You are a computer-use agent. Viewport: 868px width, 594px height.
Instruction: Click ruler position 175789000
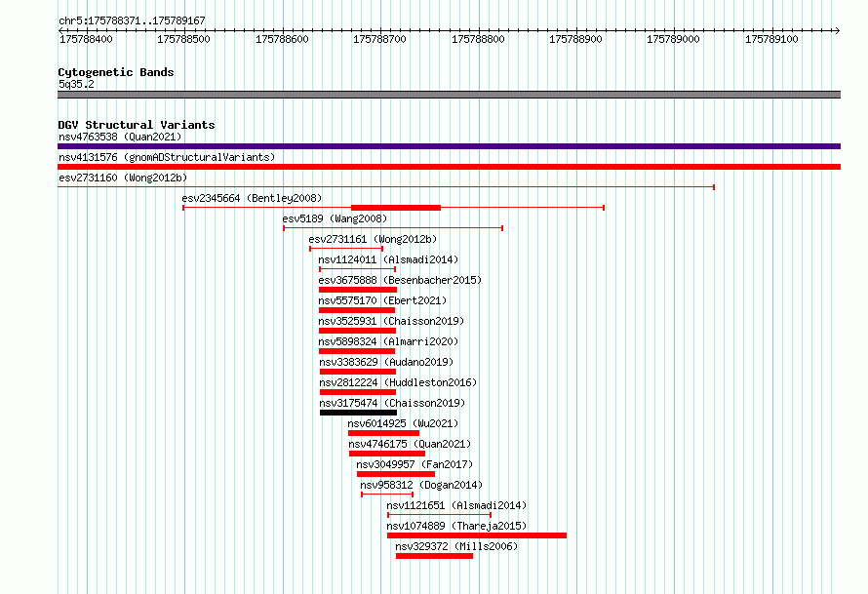(673, 39)
